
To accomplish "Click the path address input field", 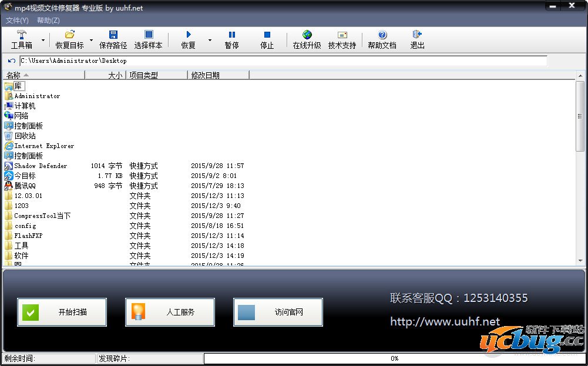I will [x=283, y=61].
